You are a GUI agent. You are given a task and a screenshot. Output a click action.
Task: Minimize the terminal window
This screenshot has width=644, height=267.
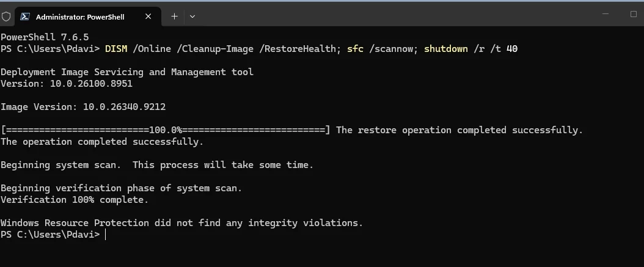click(606, 14)
